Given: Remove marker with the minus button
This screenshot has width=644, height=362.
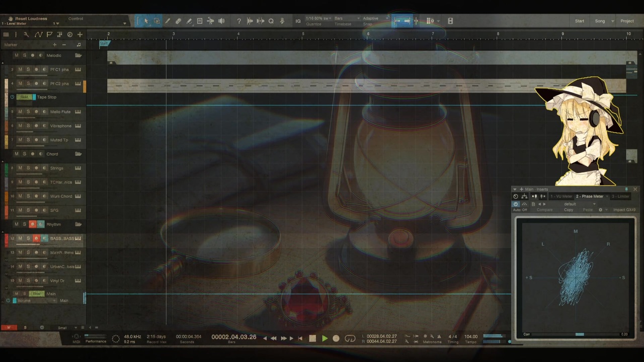Looking at the screenshot, I should pyautogui.click(x=64, y=45).
